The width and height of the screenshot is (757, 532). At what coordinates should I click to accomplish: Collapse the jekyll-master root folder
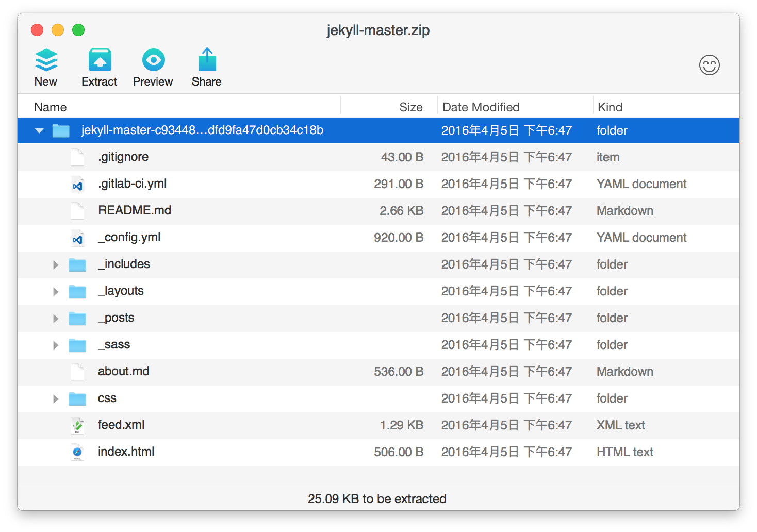39,131
